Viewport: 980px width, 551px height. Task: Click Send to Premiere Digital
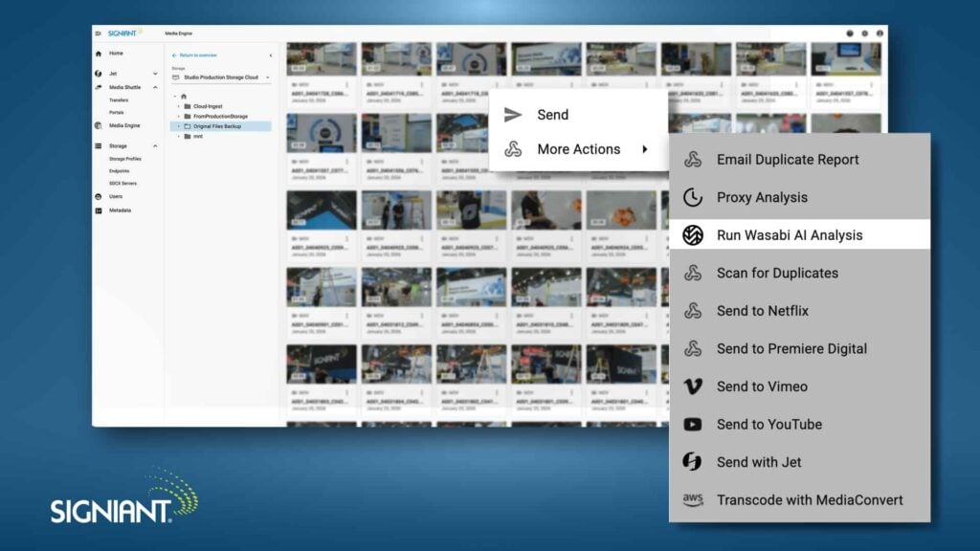[x=799, y=348]
